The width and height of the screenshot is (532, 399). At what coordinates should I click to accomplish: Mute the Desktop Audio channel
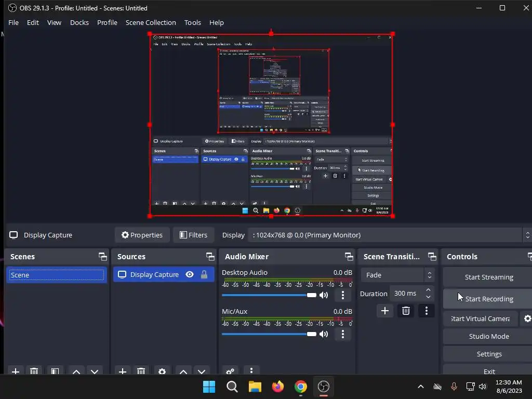(x=324, y=295)
